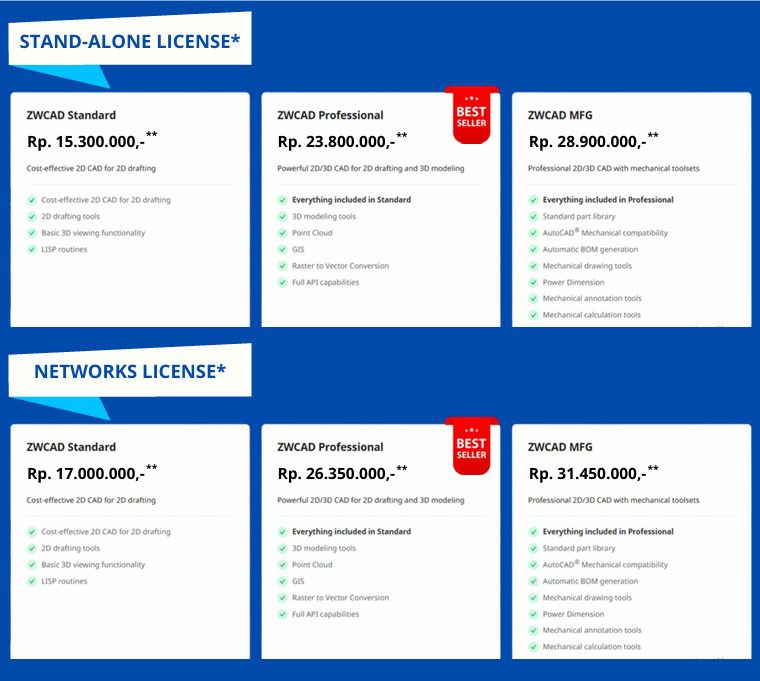Click 'Cost-effective 2D CAD' subtitle under Rp. 17.000.000
Image resolution: width=760 pixels, height=681 pixels.
pos(91,500)
